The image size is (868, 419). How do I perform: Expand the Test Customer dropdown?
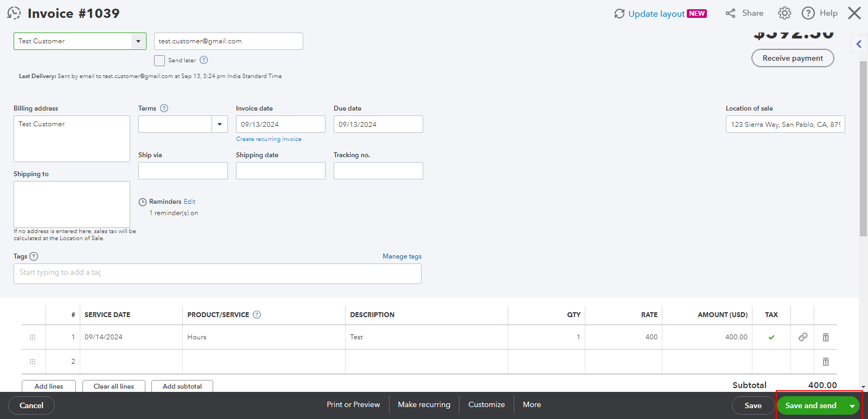138,41
